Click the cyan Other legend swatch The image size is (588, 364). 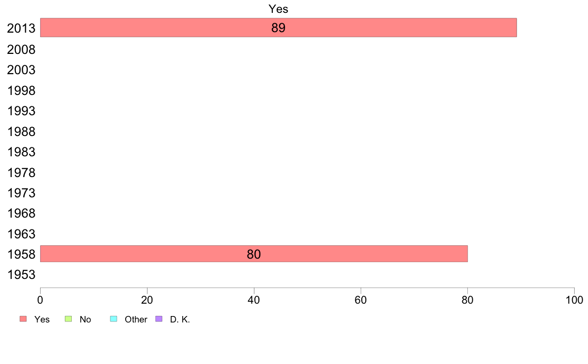click(x=114, y=318)
